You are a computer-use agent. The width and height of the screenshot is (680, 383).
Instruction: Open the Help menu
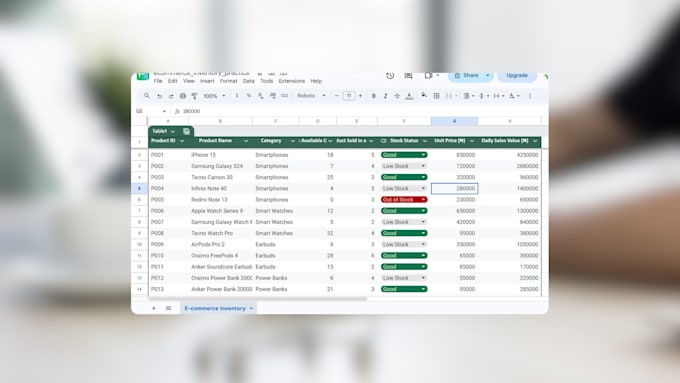pyautogui.click(x=316, y=81)
